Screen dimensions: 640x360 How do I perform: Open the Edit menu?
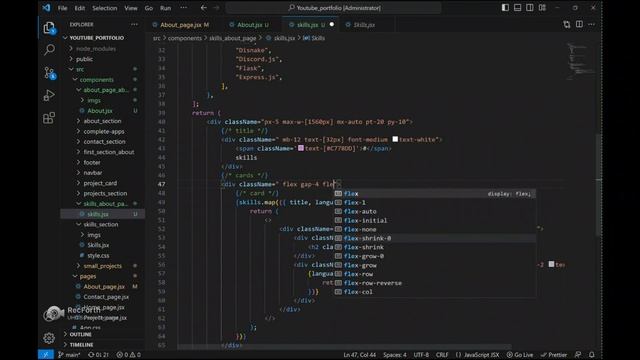(x=80, y=8)
